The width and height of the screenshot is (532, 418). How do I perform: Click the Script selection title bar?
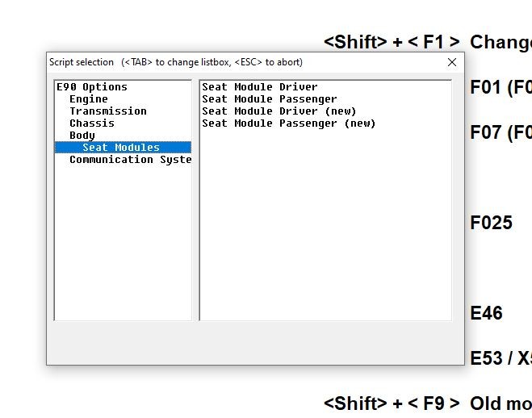pyautogui.click(x=242, y=62)
